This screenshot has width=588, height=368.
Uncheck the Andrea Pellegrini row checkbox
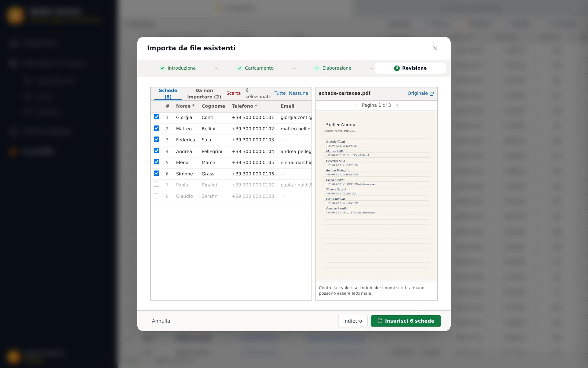156,151
